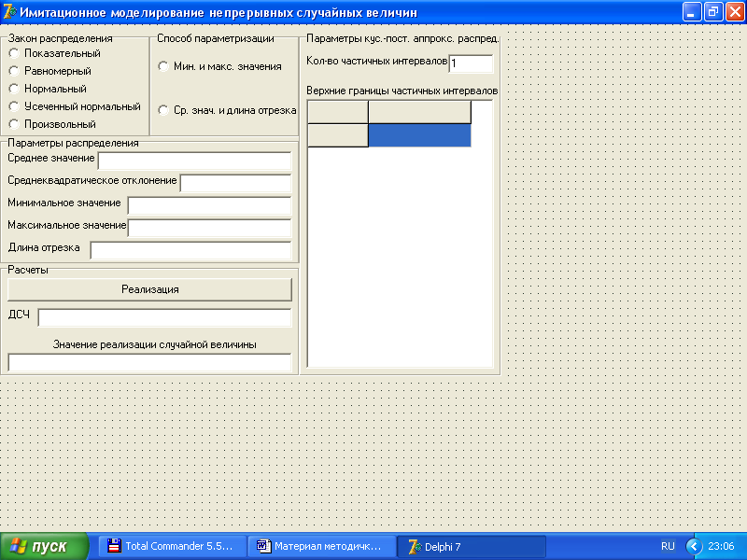Click the Длина отрезка input field
747x560 pixels.
[x=190, y=250]
